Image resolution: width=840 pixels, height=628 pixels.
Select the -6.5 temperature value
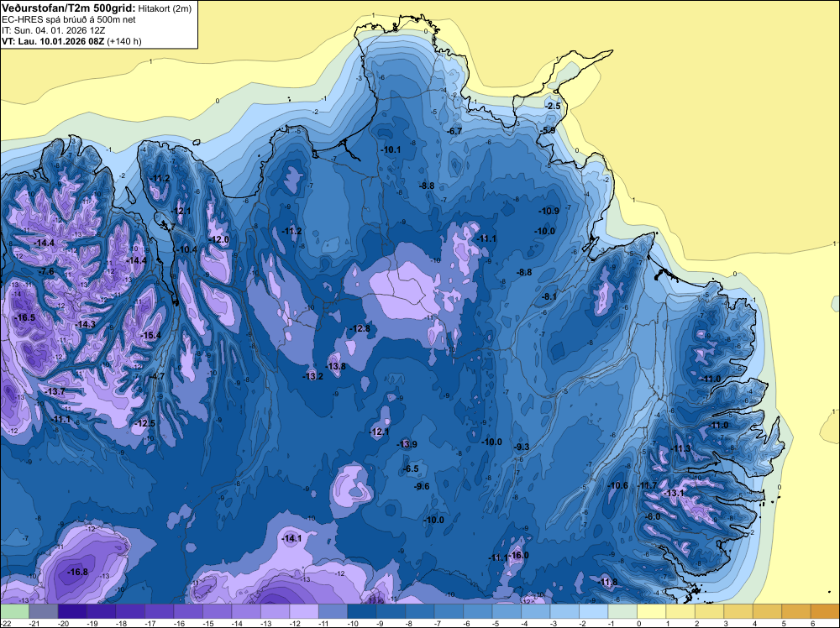pos(411,468)
